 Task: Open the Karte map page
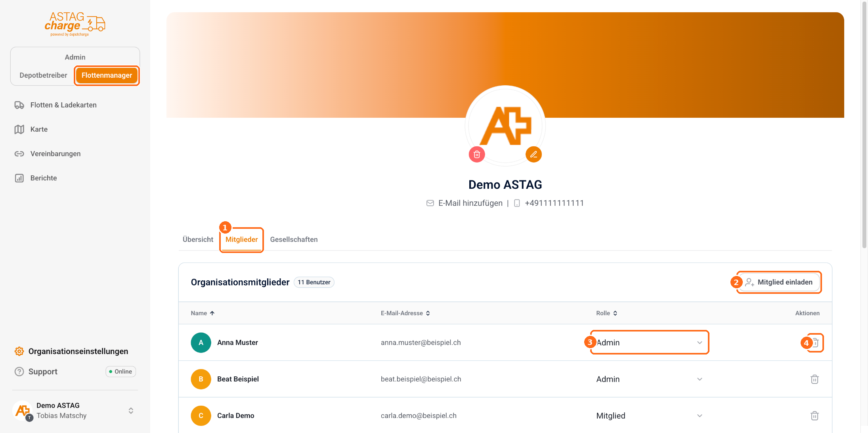(31, 129)
